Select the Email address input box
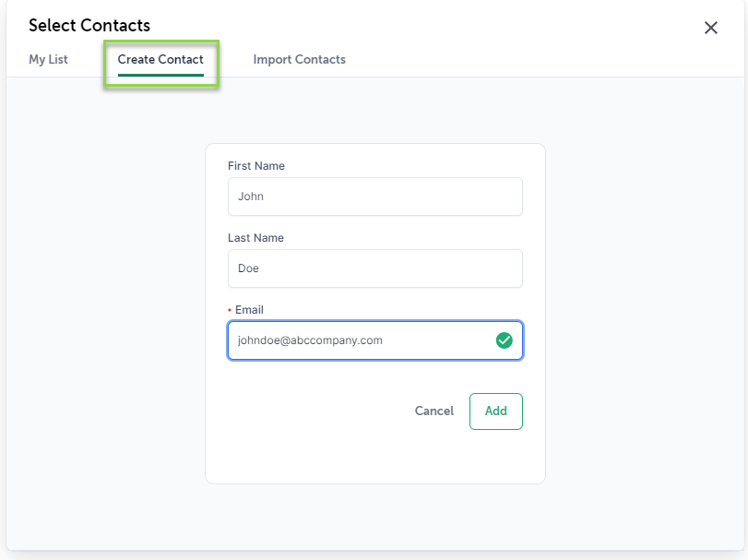 point(375,340)
